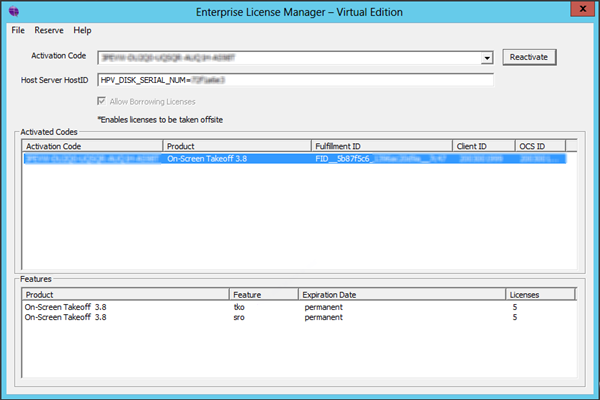
Task: Select the On-Screen Takeoff 3.8 sro row
Action: (298, 317)
